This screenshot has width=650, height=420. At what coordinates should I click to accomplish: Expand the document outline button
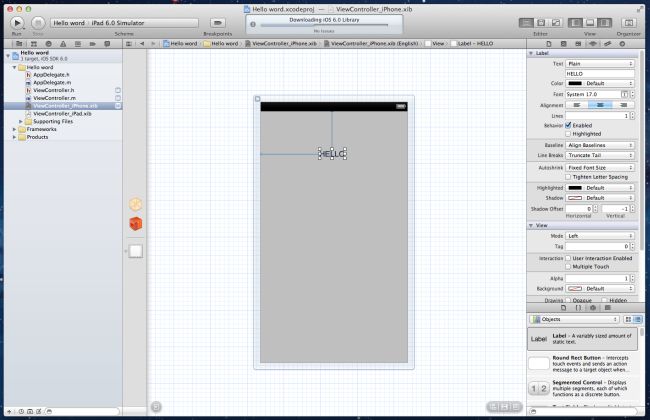coord(156,407)
